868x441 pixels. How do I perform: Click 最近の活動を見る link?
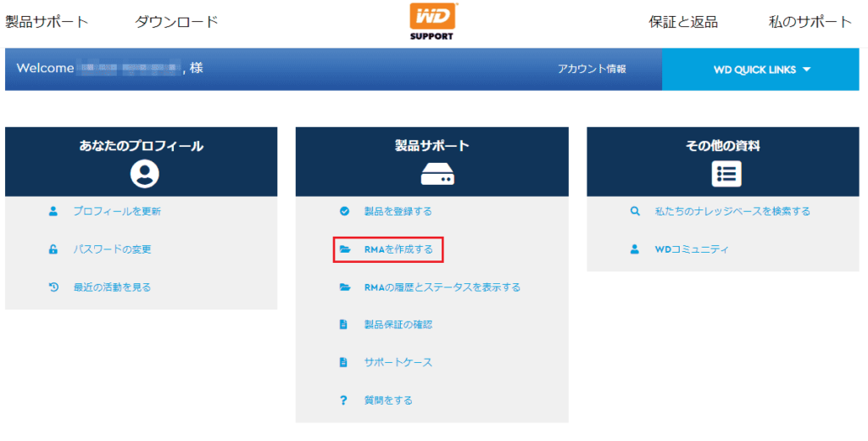click(112, 287)
